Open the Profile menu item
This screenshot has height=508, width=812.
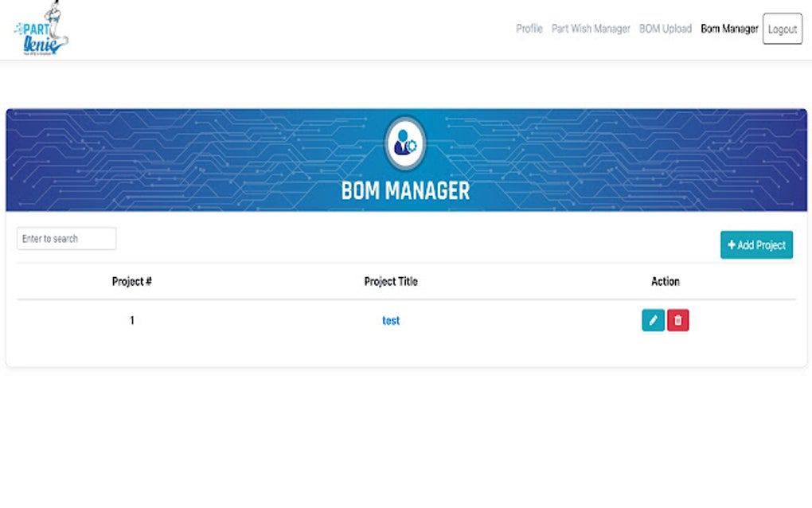[529, 29]
